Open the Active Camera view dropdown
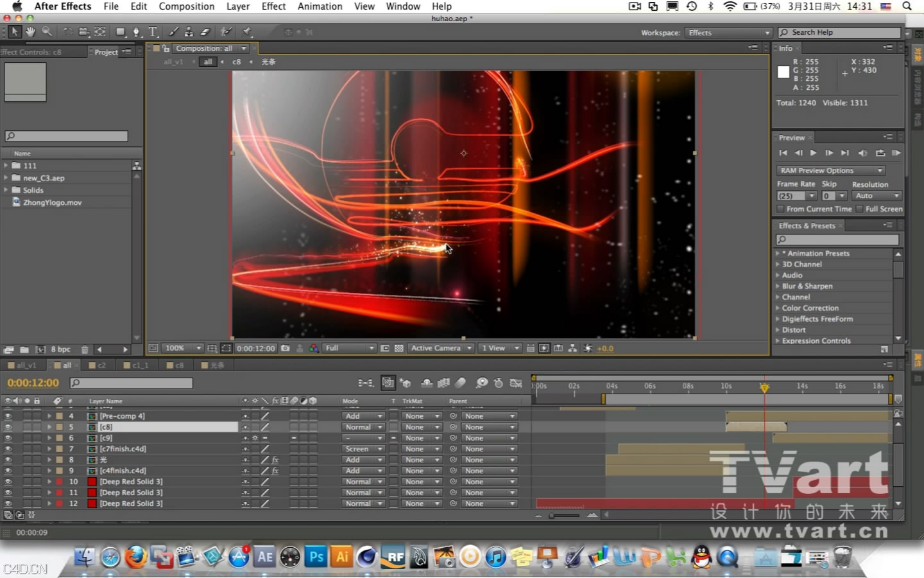 point(441,348)
